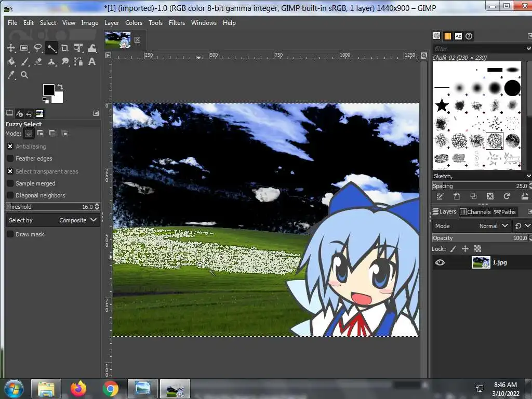Open the Select by Composite dropdown

[52, 220]
